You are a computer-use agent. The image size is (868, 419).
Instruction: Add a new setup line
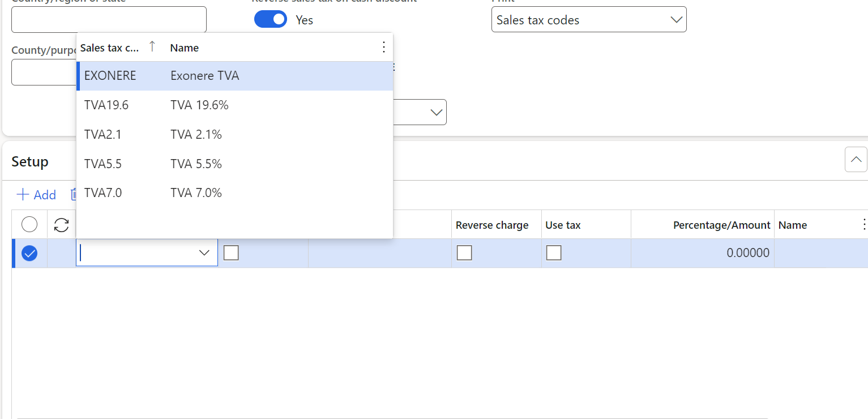(x=36, y=195)
